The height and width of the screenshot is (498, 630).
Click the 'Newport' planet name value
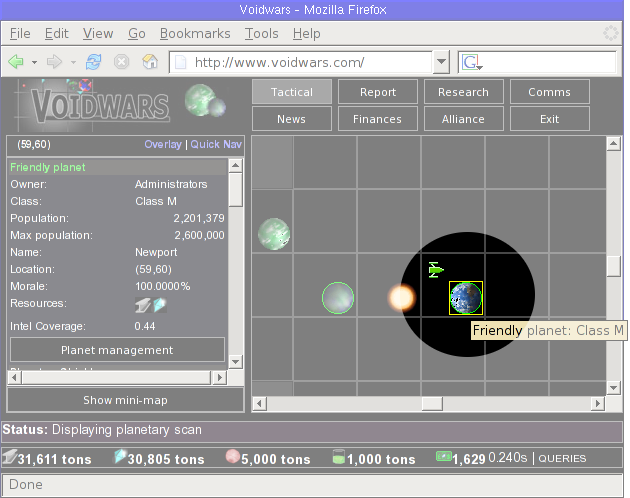(156, 252)
